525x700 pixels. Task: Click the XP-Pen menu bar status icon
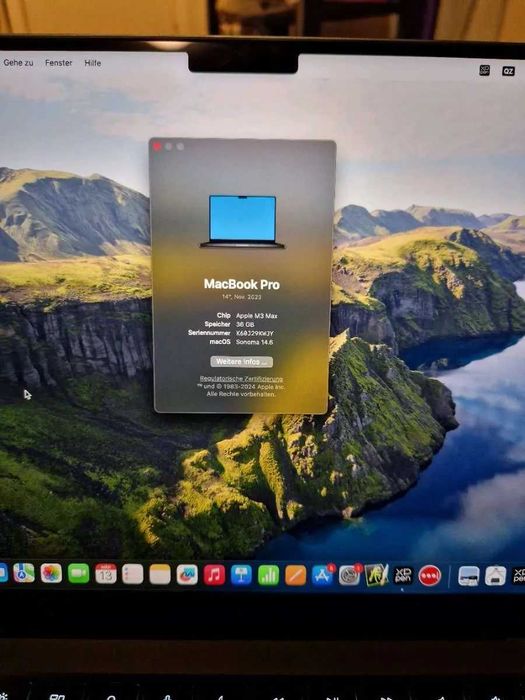tap(484, 71)
